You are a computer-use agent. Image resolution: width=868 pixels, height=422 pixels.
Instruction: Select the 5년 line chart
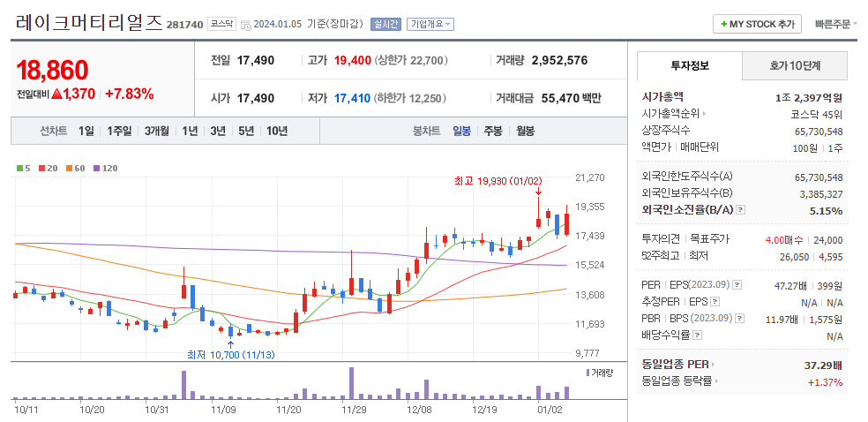coord(246,132)
